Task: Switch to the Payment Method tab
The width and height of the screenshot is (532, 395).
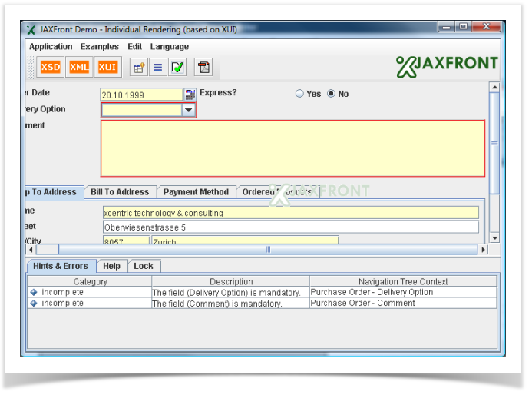Action: (196, 192)
